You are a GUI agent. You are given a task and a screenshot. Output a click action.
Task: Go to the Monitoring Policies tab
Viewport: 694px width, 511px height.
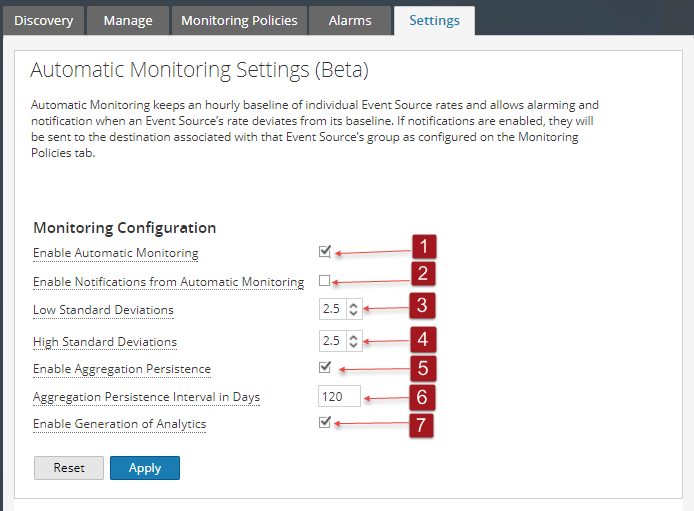point(239,20)
